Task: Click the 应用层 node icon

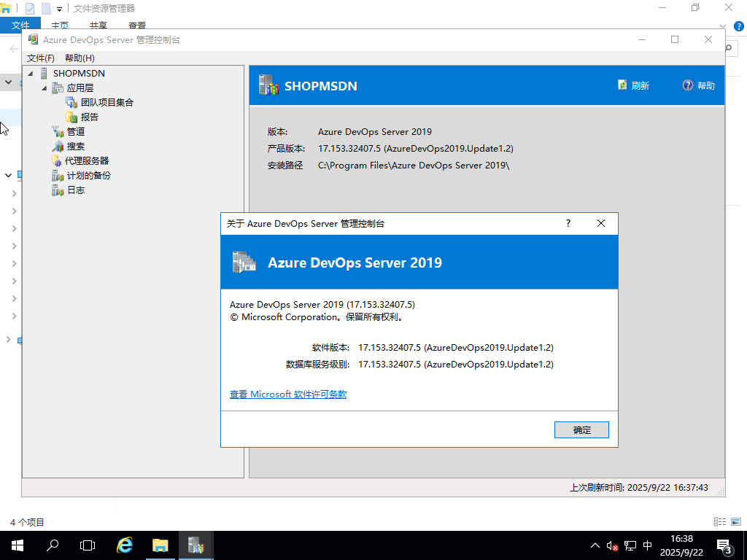Action: pos(58,87)
